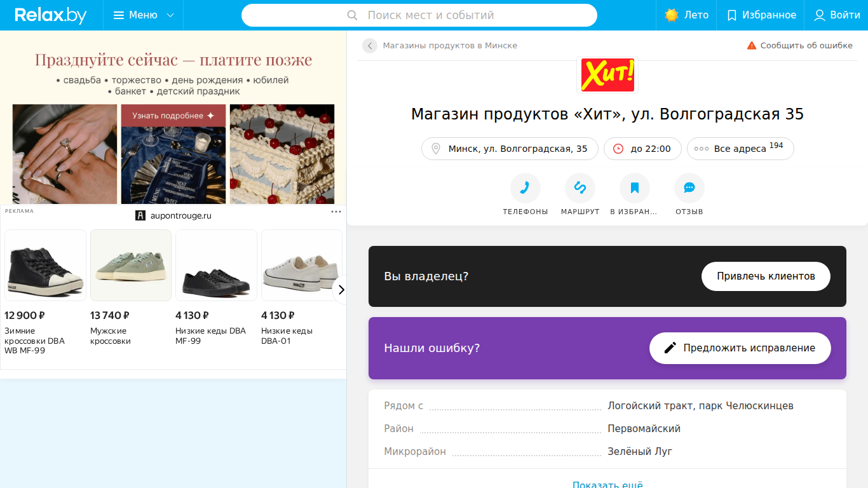Click the clock icon in hours chip
This screenshot has height=488, width=868.
618,149
